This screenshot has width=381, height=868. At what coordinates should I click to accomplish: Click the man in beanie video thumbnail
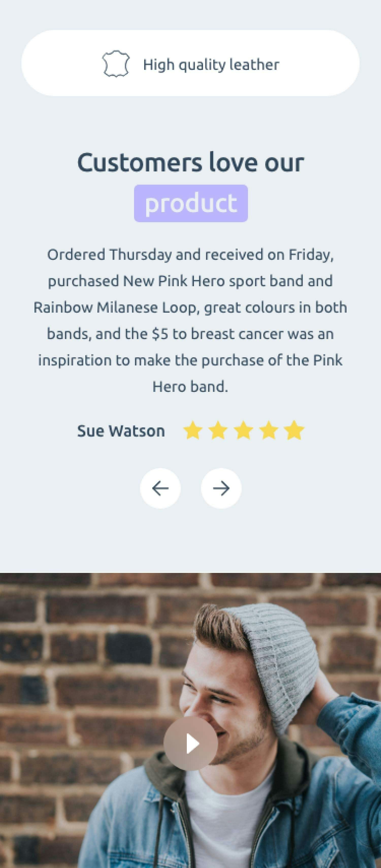pyautogui.click(x=191, y=720)
